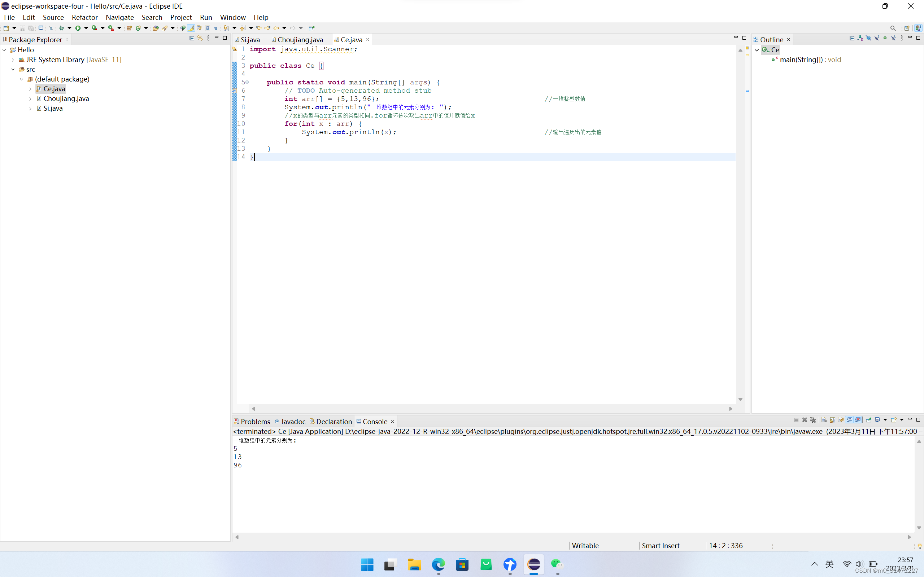This screenshot has width=924, height=577.
Task: Click the Debug bug icon
Action: click(x=61, y=28)
